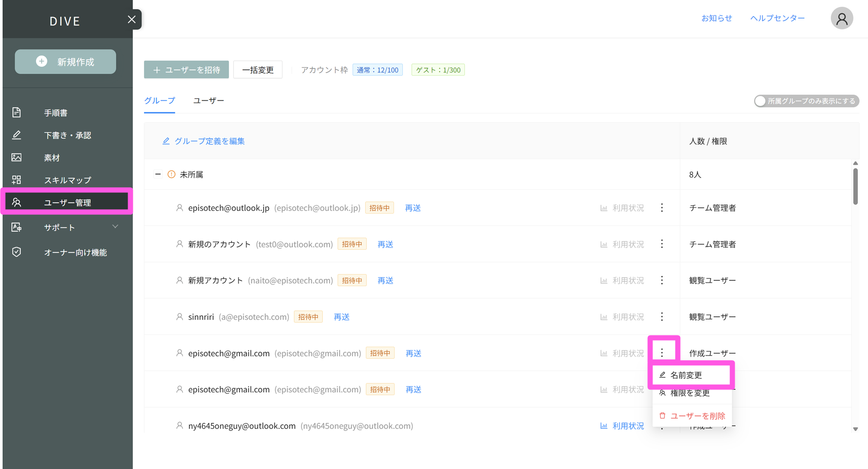Click the 下書き・承認 pencil icon
This screenshot has width=868, height=469.
(x=16, y=135)
